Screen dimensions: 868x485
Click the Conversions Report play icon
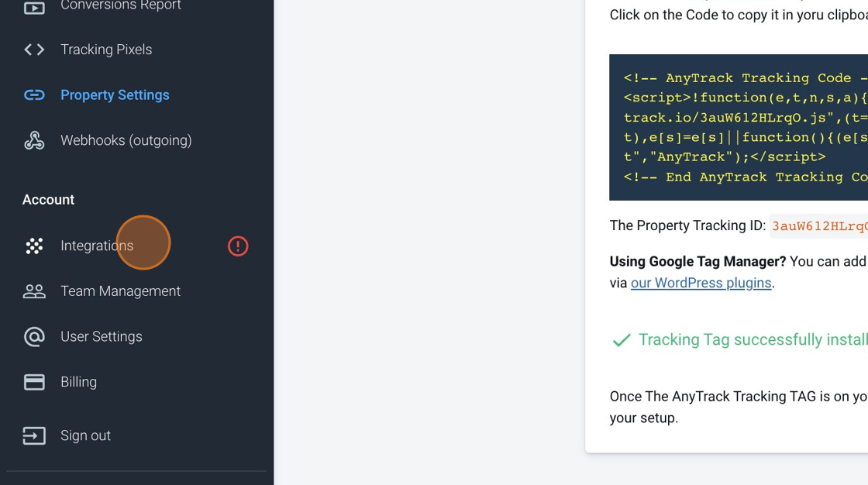click(x=34, y=7)
